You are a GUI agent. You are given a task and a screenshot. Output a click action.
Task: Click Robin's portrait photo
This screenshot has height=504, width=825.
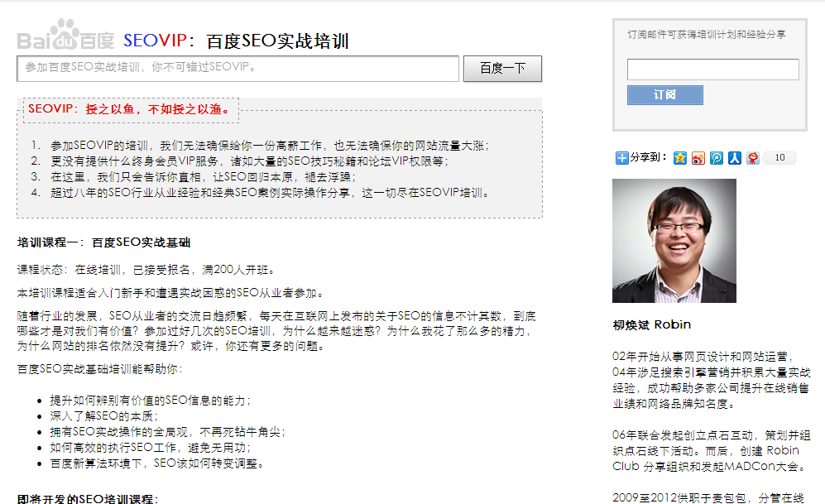pyautogui.click(x=674, y=241)
